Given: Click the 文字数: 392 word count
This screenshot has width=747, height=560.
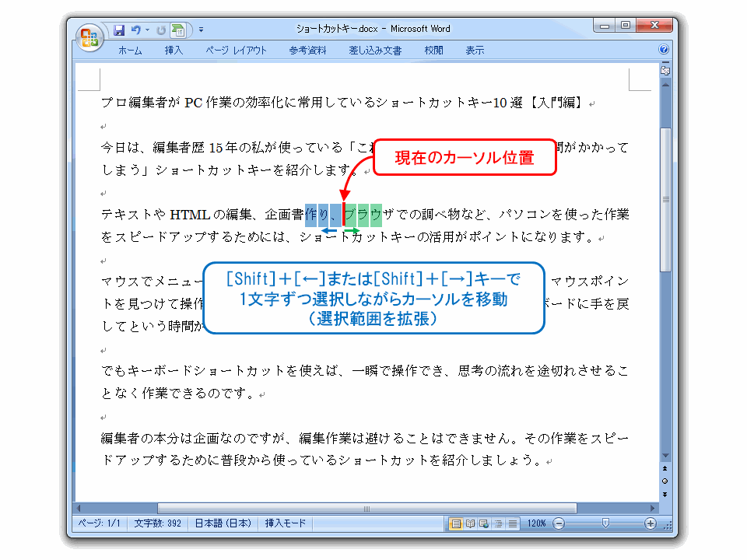Looking at the screenshot, I should (x=158, y=523).
